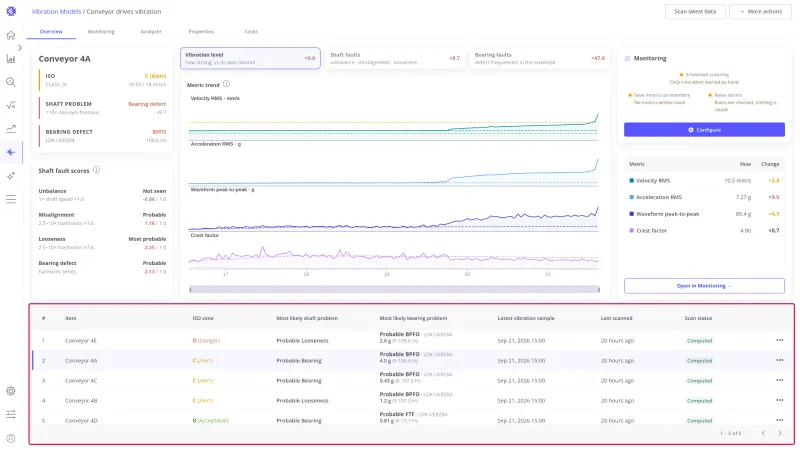Select the Vibration level metric card
Image resolution: width=800 pixels, height=450 pixels.
pos(250,58)
